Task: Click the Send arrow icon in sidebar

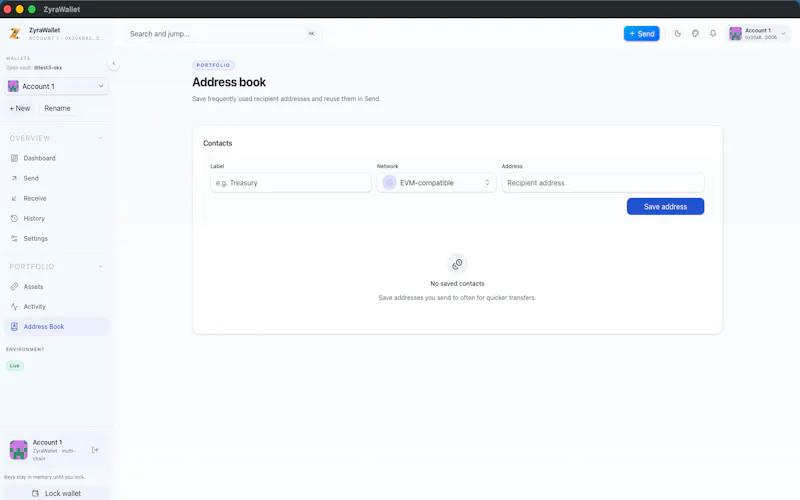Action: tap(14, 178)
